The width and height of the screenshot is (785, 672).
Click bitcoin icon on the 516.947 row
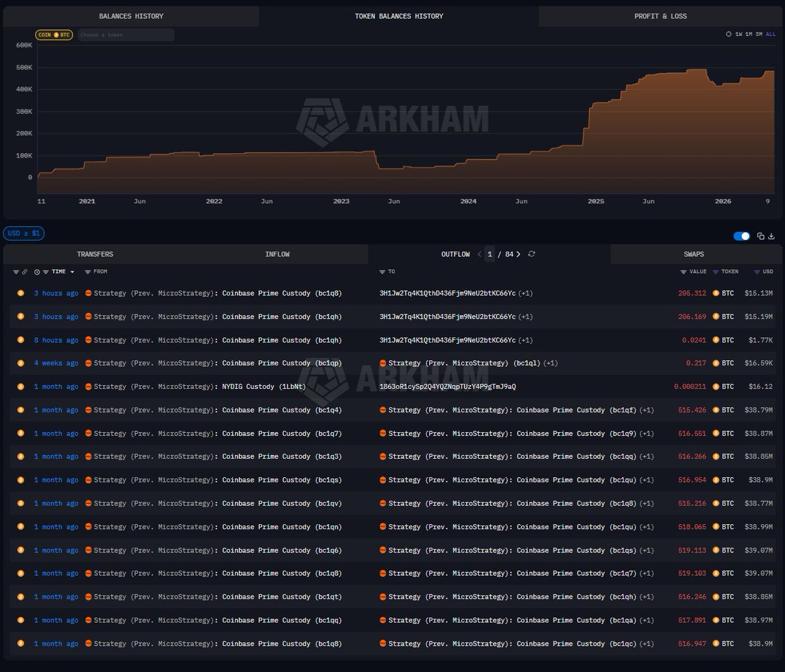click(x=20, y=644)
